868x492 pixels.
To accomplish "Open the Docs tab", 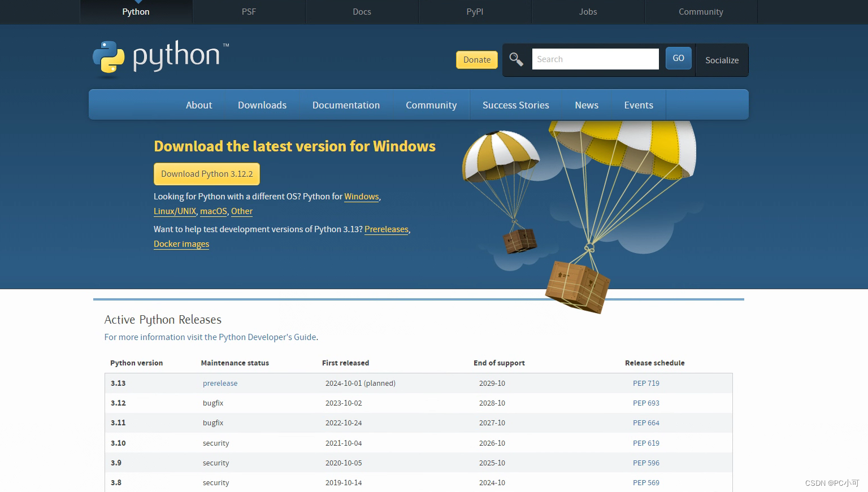I will (x=362, y=12).
